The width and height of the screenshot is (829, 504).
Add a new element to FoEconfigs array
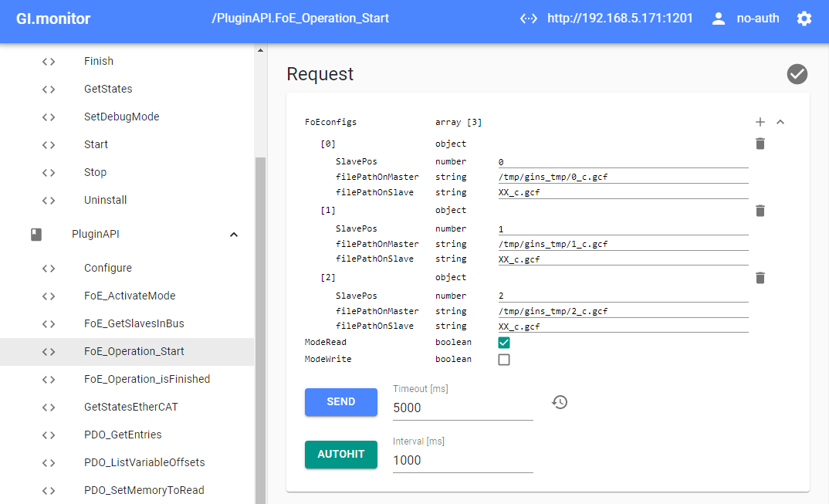(760, 122)
